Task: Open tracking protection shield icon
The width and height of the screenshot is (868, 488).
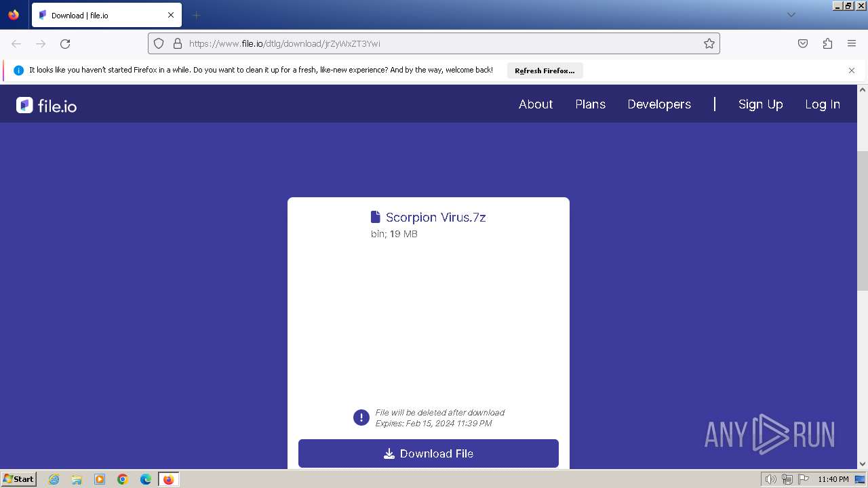Action: pyautogui.click(x=159, y=43)
